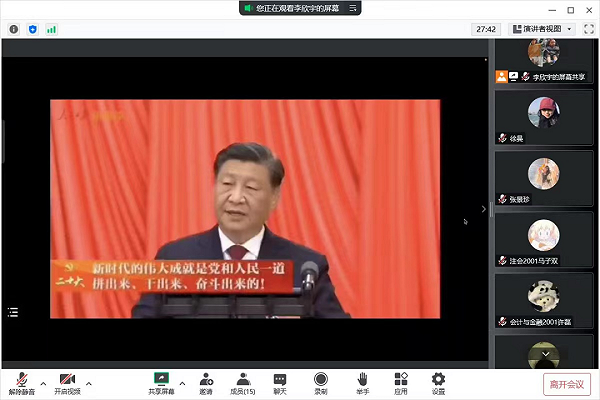Open meeting 设置 settings gear

438,382
